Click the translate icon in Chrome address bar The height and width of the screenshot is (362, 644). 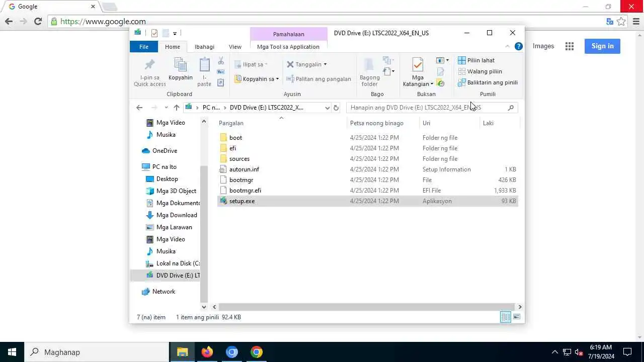610,22
